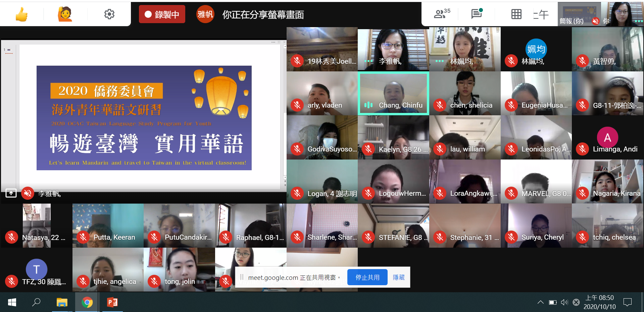Click the volume icon in the system tray
This screenshot has height=312, width=644.
[564, 302]
